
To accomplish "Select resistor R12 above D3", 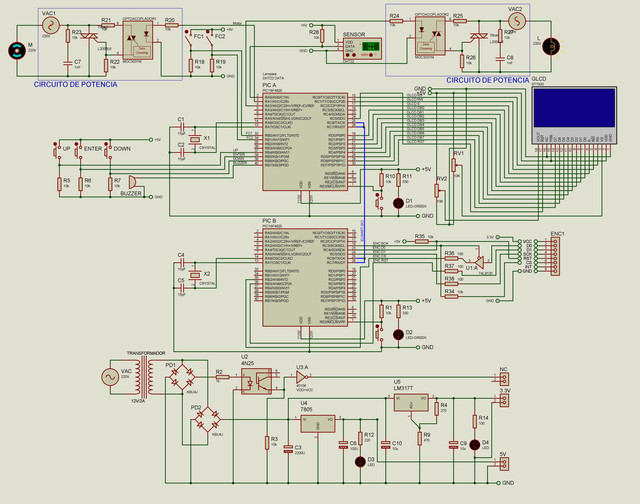I will (x=360, y=439).
